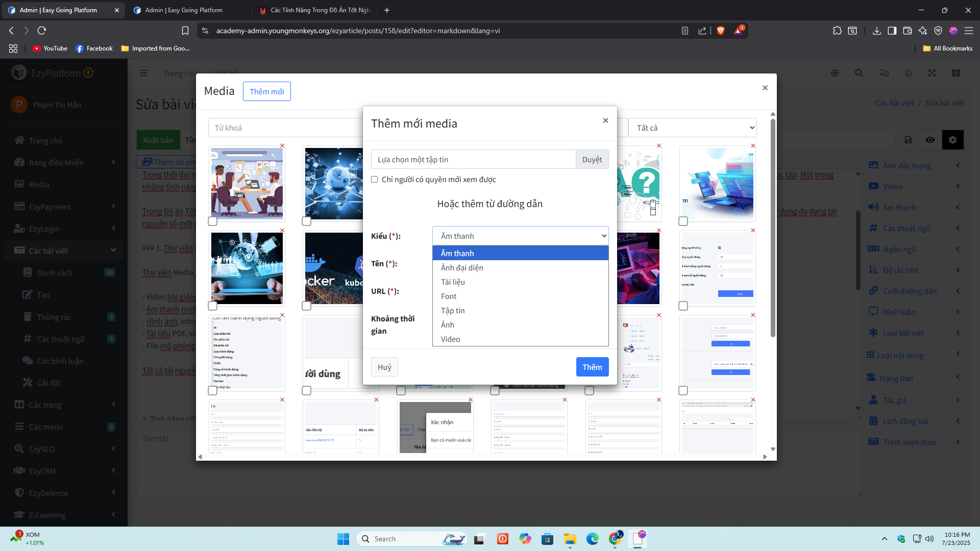Click the Media modal horizontal scrollbar right arrow
Image resolution: width=980 pixels, height=551 pixels.
click(765, 457)
